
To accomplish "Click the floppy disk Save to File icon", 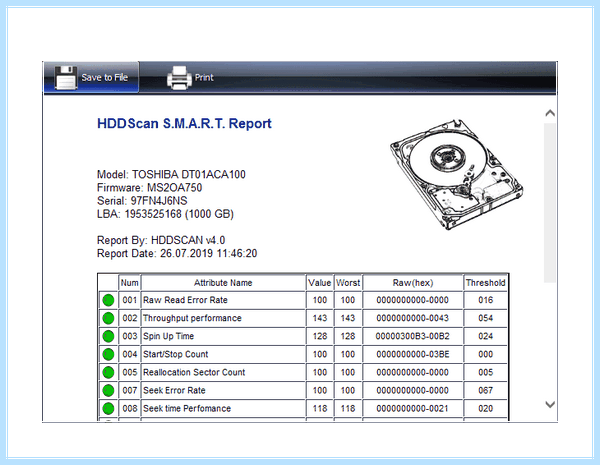I will pyautogui.click(x=66, y=78).
